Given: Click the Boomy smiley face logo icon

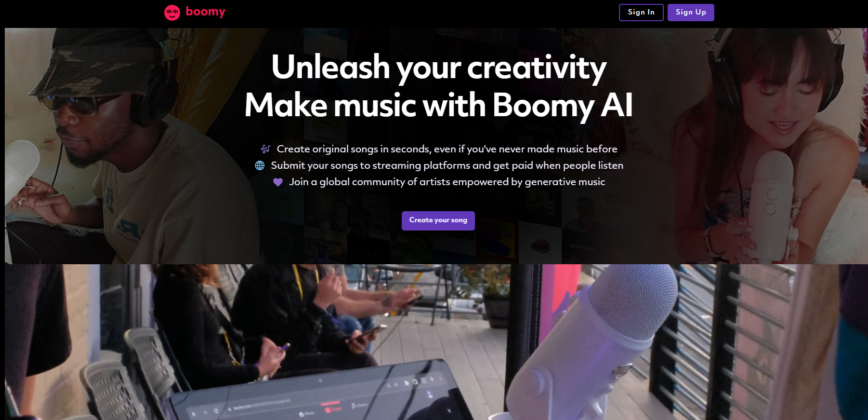Looking at the screenshot, I should (x=172, y=13).
